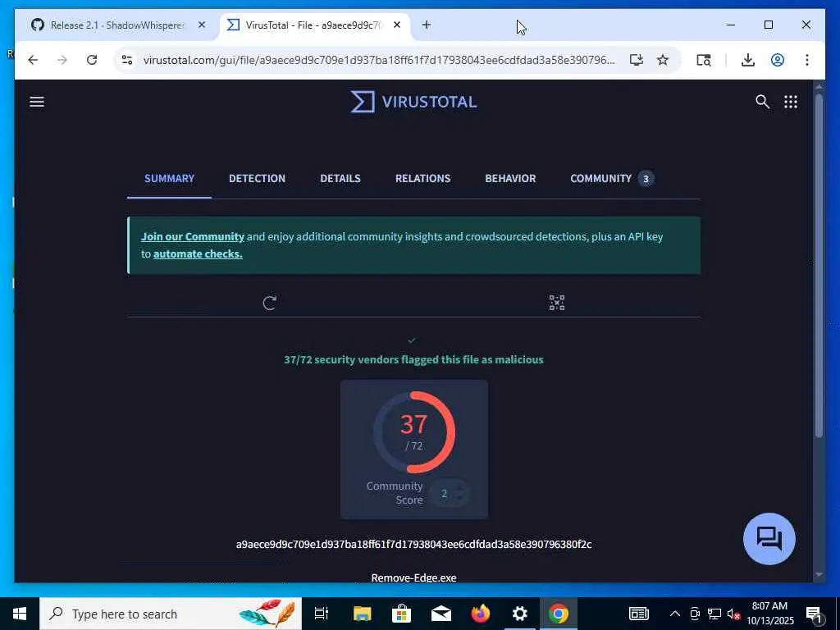Viewport: 840px width, 630px height.
Task: Click the 37/72 security vendors flagged text
Action: 413,359
